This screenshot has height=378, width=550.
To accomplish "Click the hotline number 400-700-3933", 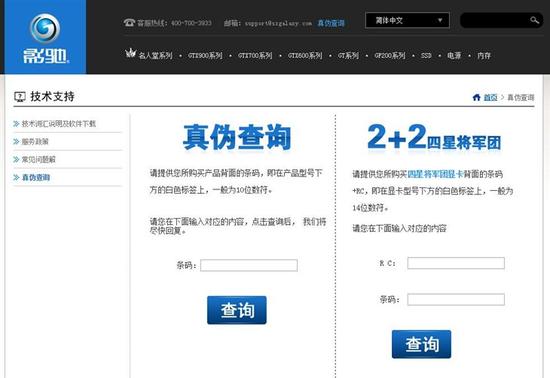I will click(192, 23).
